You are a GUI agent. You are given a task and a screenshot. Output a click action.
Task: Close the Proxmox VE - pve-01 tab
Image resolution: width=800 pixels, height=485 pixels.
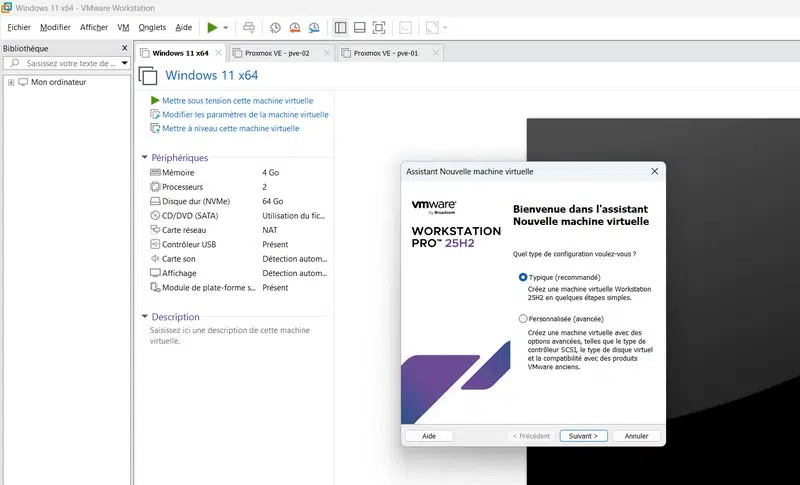tap(436, 53)
